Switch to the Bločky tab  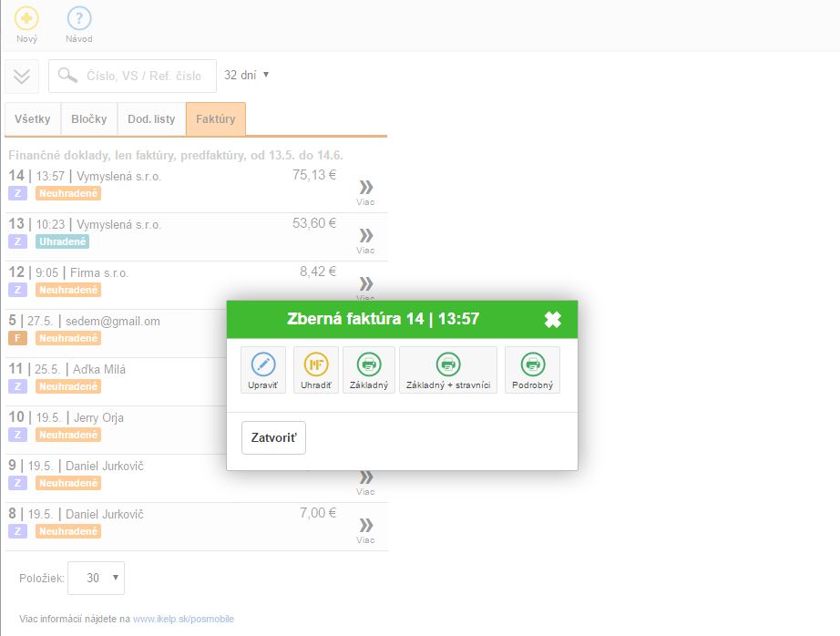tap(89, 119)
